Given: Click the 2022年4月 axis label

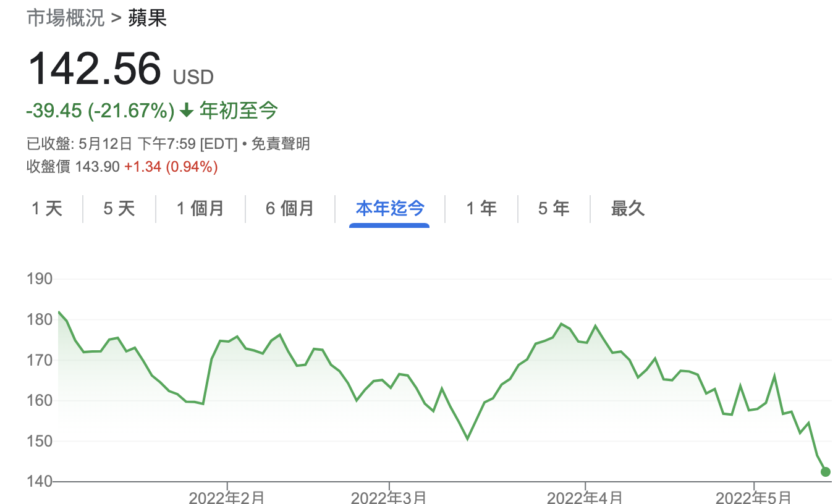Looking at the screenshot, I should 585,497.
